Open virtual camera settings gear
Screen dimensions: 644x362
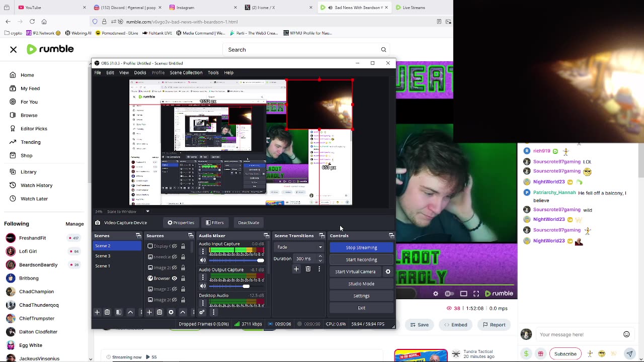(x=388, y=271)
